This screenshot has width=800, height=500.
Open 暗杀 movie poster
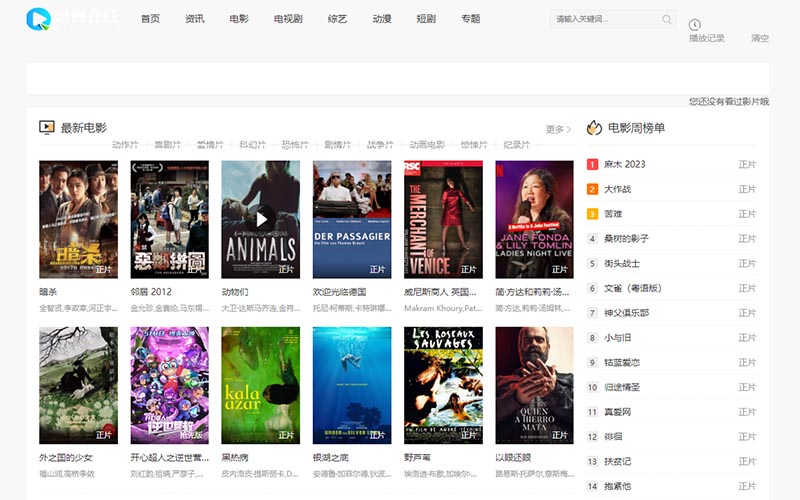point(79,219)
